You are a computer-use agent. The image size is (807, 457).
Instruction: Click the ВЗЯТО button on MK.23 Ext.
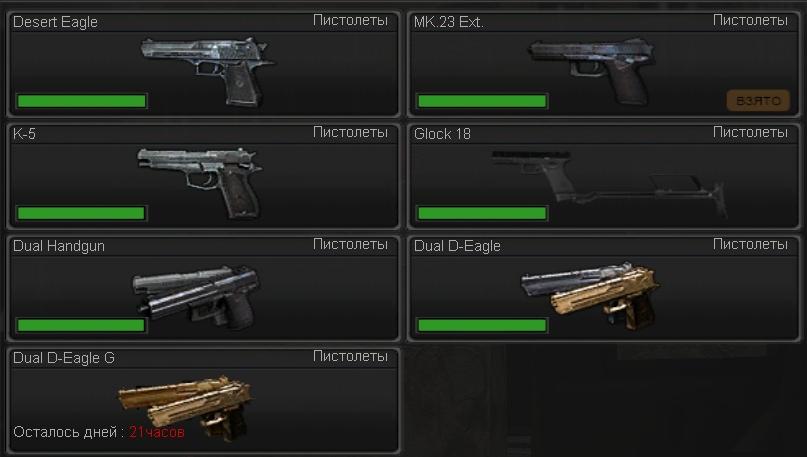[758, 101]
